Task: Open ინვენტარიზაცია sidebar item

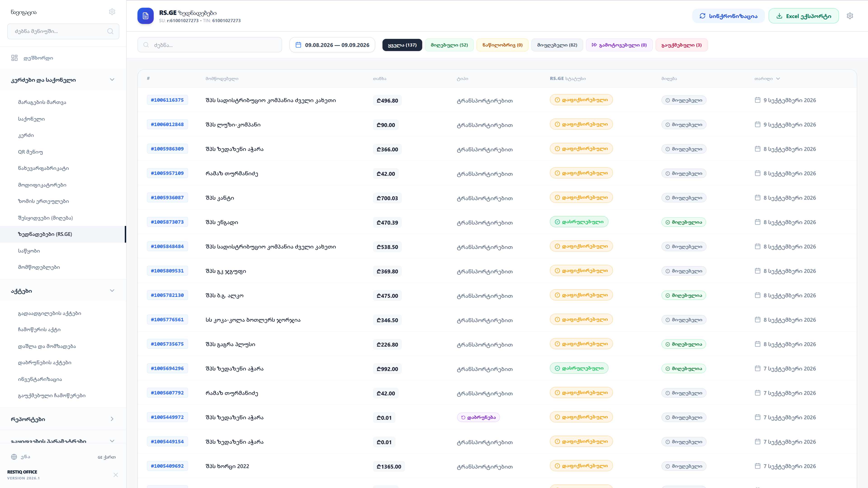Action: [x=40, y=379]
